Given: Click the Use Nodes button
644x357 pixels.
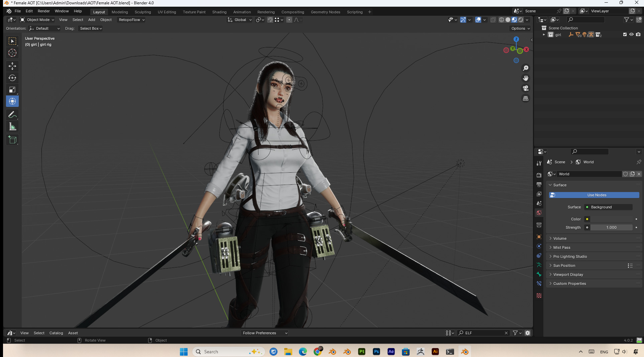Looking at the screenshot, I should [594, 195].
